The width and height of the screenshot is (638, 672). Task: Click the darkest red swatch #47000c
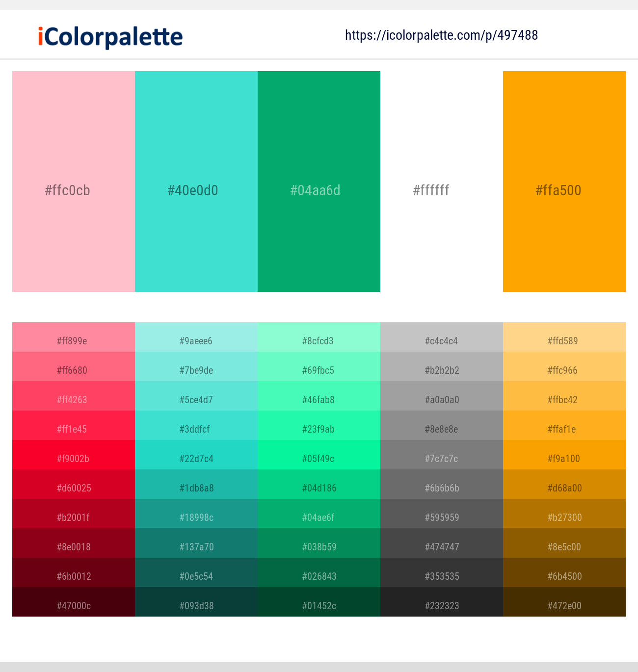[x=73, y=606]
